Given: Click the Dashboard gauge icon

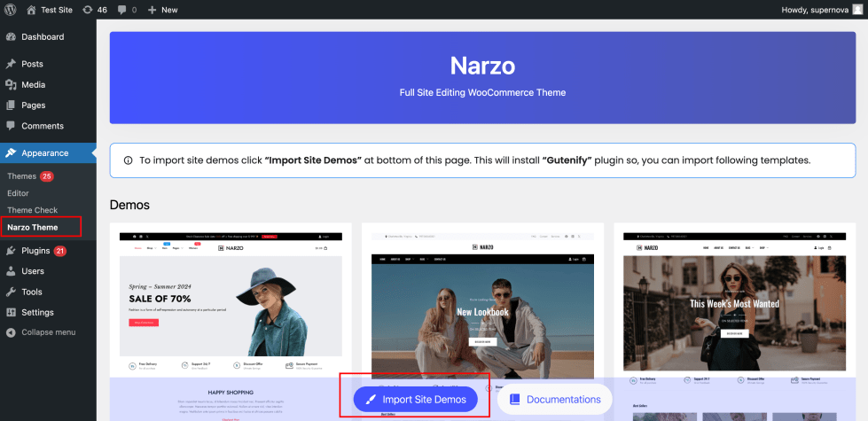Looking at the screenshot, I should [11, 37].
